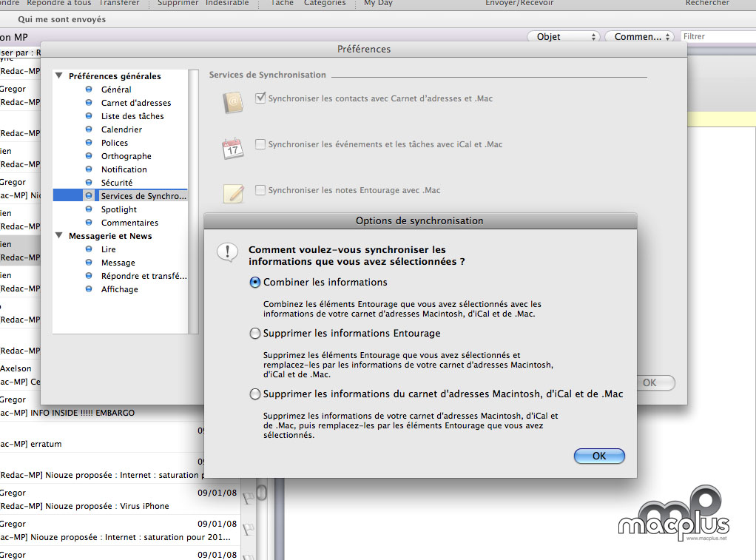This screenshot has width=756, height=560.
Task: Flag the 'saturation pour 201...' message
Action: click(248, 530)
